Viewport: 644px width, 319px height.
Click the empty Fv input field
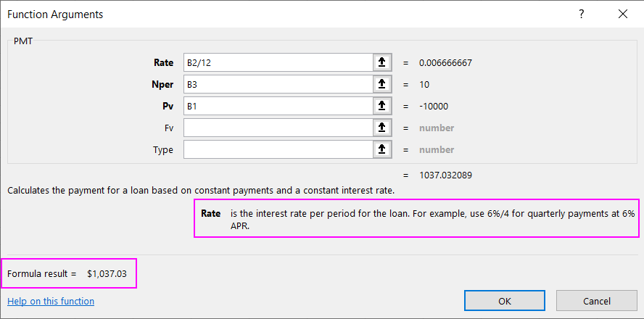(x=277, y=128)
